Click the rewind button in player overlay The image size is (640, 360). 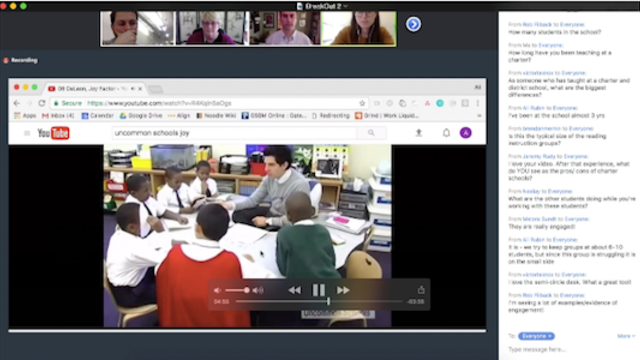click(294, 290)
